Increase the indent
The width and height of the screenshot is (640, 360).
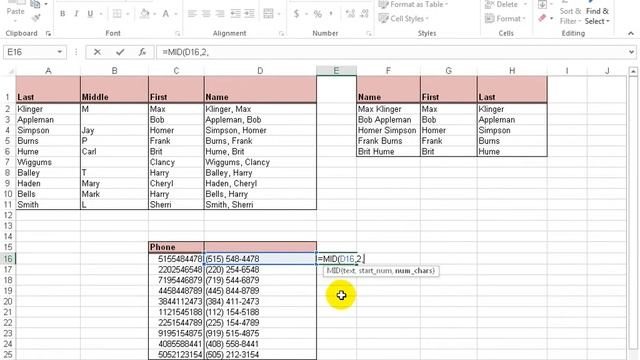249,14
